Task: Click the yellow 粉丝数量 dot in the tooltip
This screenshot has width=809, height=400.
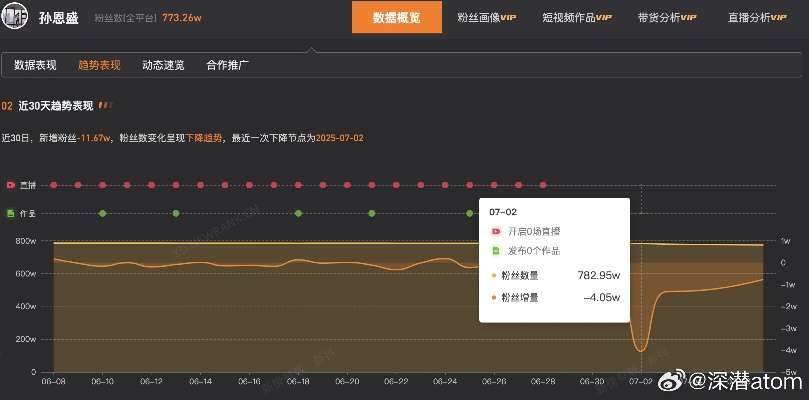Action: coord(493,275)
